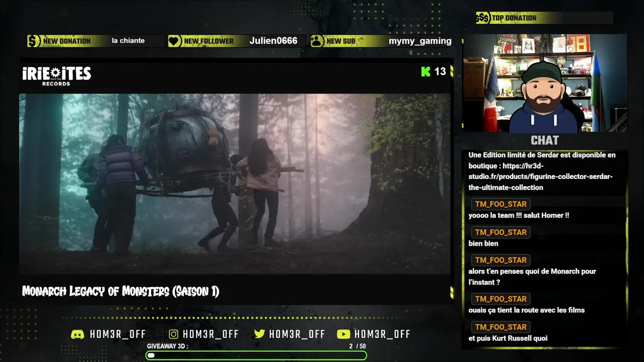Viewport: 644px width, 362px height.
Task: Click the Instagram icon in social bar
Action: click(x=174, y=334)
